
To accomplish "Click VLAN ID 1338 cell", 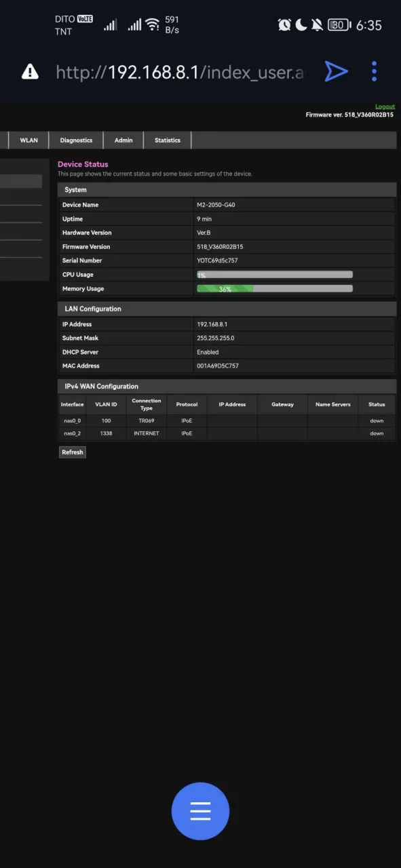I will click(x=106, y=433).
